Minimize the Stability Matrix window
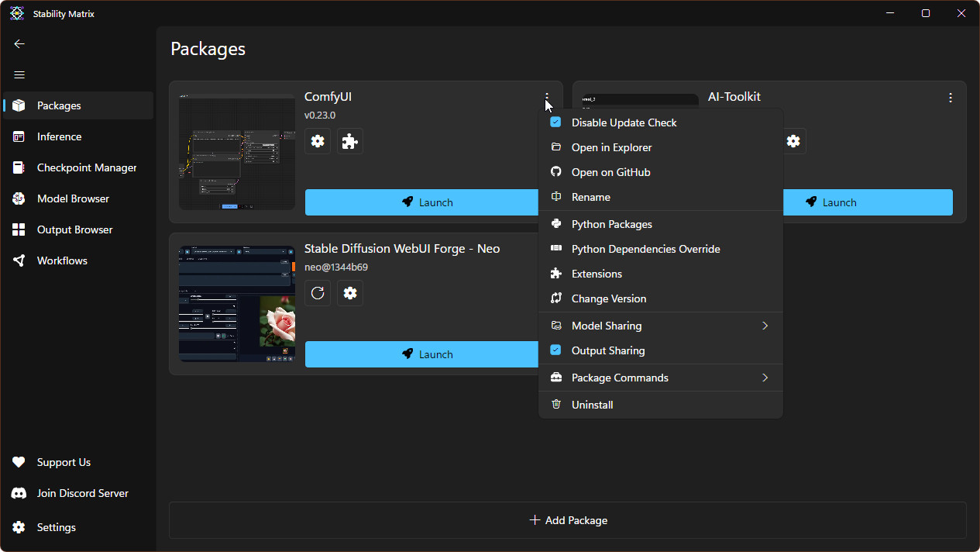 click(890, 13)
